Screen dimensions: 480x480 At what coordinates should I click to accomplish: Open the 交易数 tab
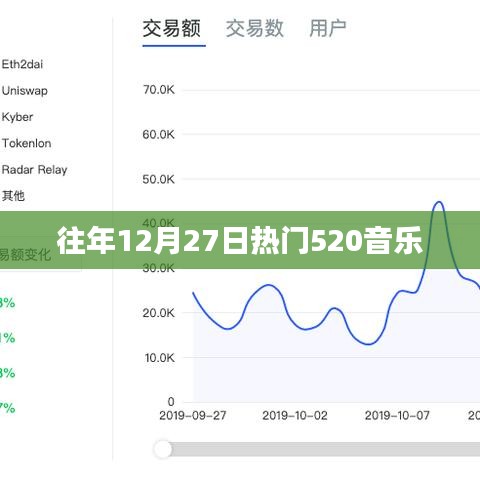(255, 28)
